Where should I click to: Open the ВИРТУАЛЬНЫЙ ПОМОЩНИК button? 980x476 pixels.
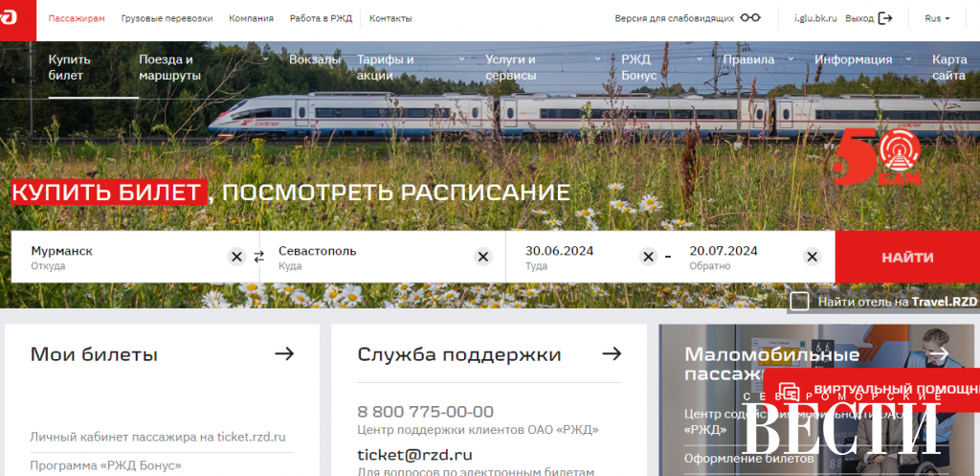coord(871,391)
